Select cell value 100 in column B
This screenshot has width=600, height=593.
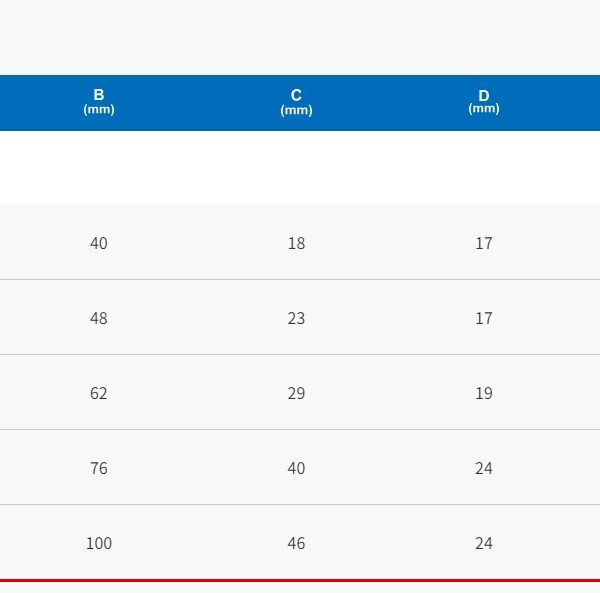pos(98,543)
